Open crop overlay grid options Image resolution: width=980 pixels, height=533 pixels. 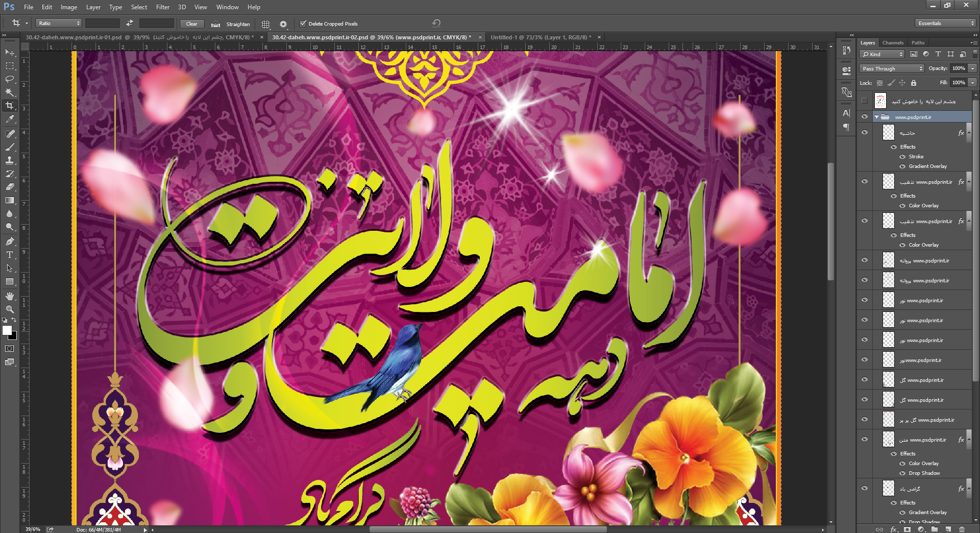(x=265, y=23)
